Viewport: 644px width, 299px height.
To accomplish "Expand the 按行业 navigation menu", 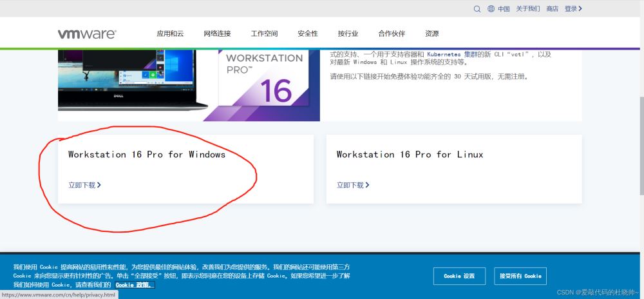I will coord(348,34).
